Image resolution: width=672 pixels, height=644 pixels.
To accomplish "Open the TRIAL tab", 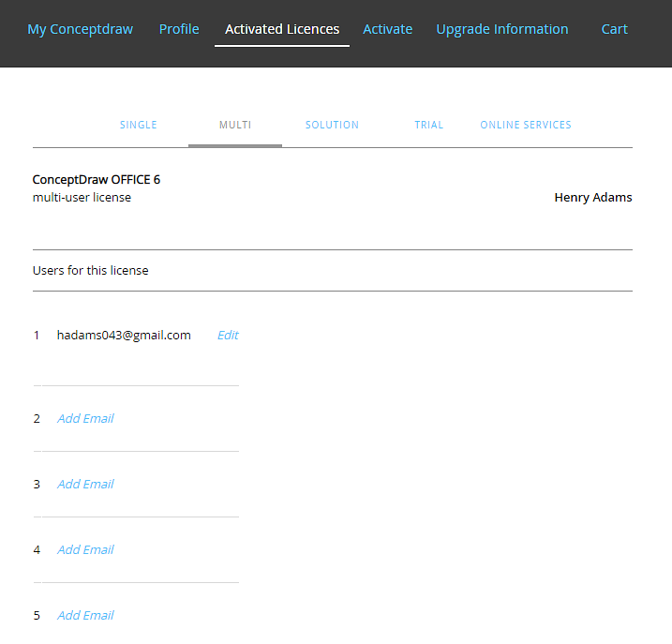I will [428, 125].
